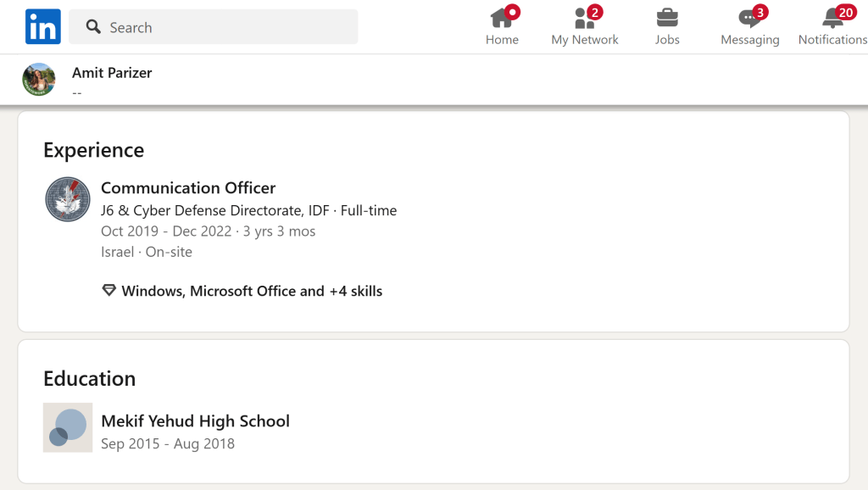Open Communication Officer position title
Screen dimensions: 868x490
[x=188, y=187]
